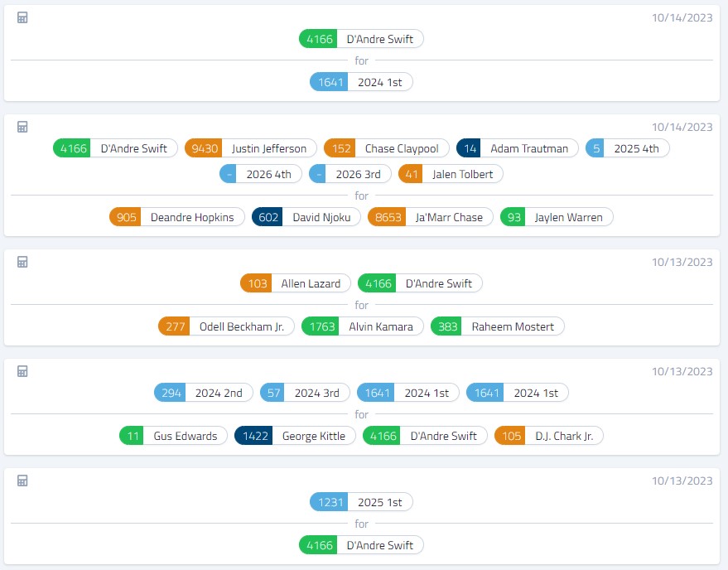Viewport: 728px width, 570px height.
Task: Select the 2026 3rd pick chip
Action: [x=350, y=174]
